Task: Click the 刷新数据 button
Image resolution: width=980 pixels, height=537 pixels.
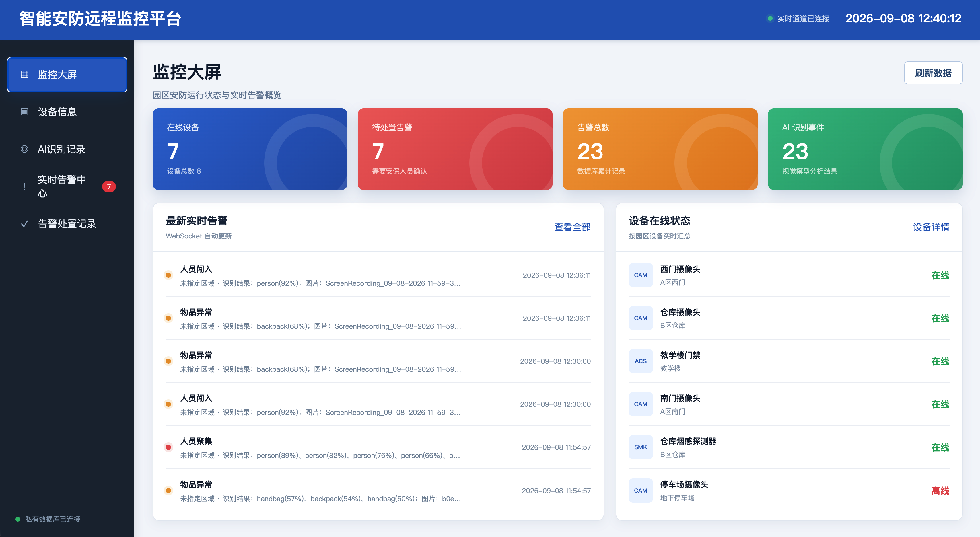Action: 933,73
